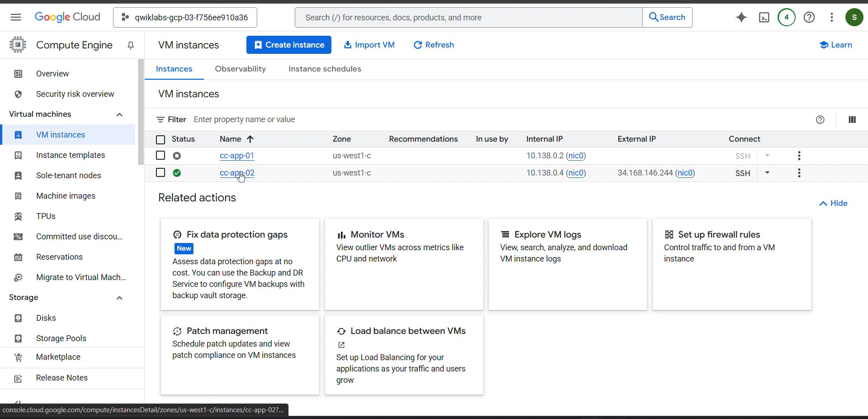Click the Create instance button
Screen dimensions: 868x419
[x=289, y=45]
